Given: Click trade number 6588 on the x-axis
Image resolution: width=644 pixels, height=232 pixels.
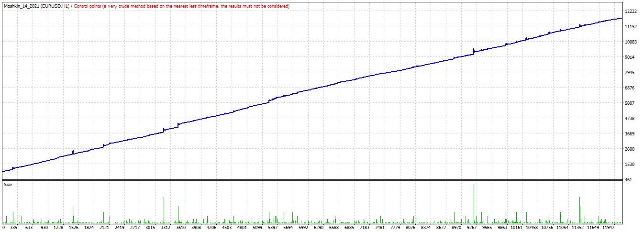Looking at the screenshot, I should pos(334,228).
